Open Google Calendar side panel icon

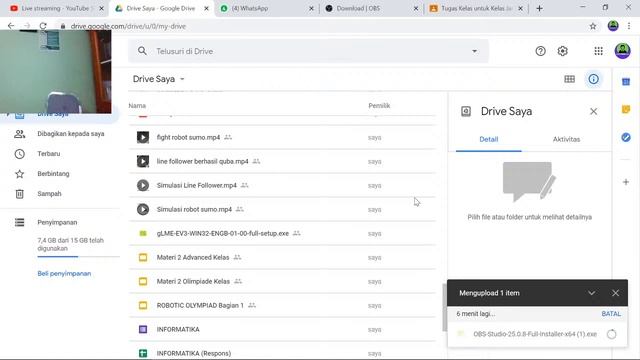pos(626,82)
